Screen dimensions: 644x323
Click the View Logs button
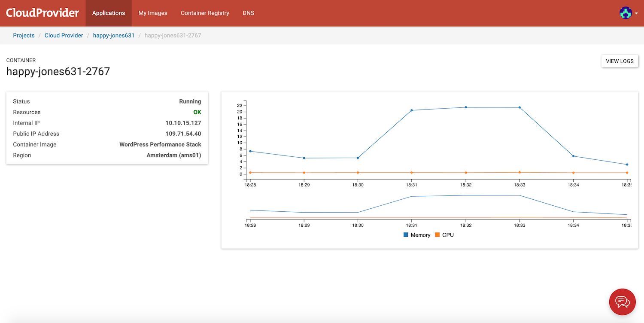point(620,61)
